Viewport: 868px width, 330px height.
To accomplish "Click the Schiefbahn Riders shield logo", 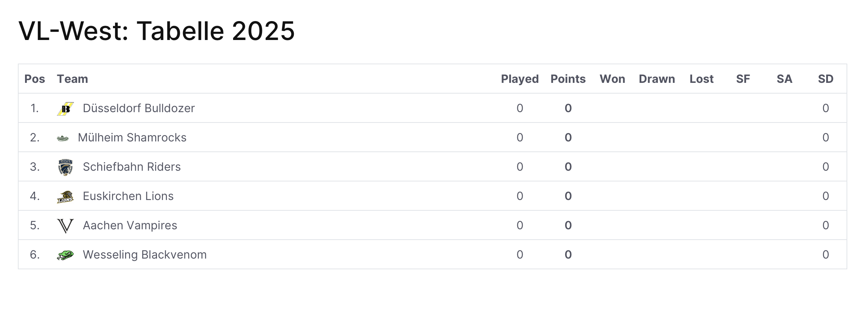I will pyautogui.click(x=65, y=167).
